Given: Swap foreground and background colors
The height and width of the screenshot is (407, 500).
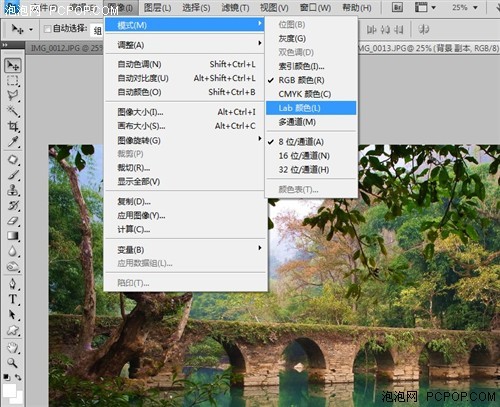Looking at the screenshot, I should [18, 377].
